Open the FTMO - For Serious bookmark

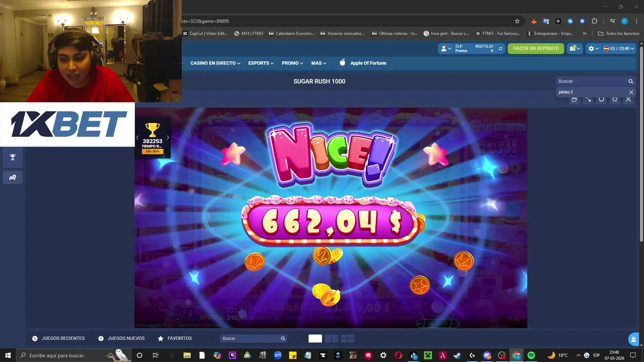click(x=498, y=34)
